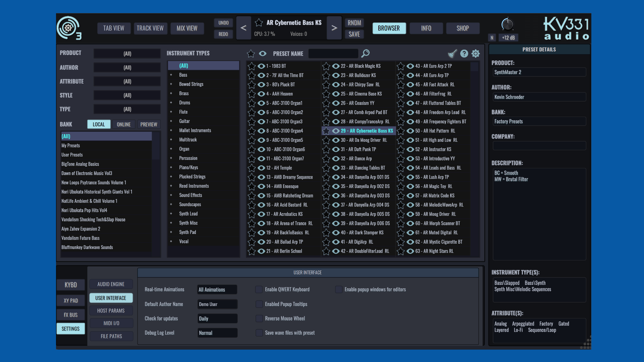The height and width of the screenshot is (362, 644).
Task: Enable QWERTY Keyboard checkbox
Action: (259, 289)
